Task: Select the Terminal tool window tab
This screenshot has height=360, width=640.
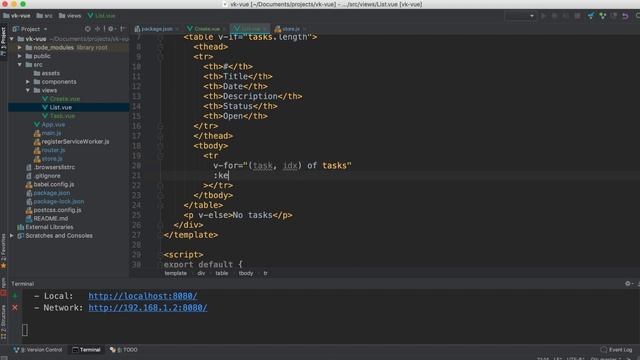Action: (86, 350)
